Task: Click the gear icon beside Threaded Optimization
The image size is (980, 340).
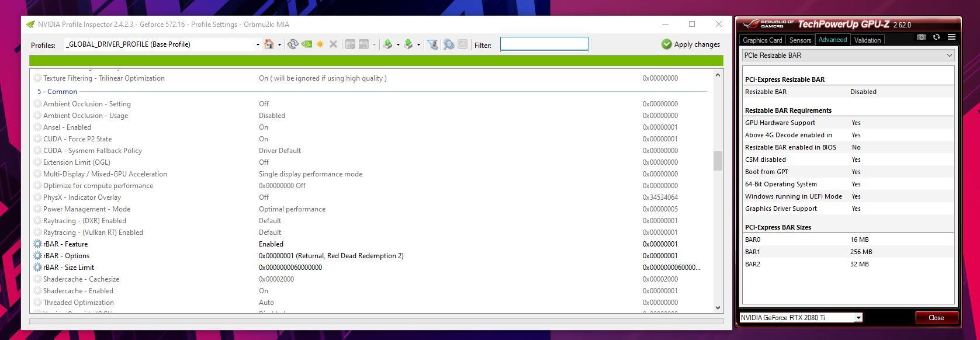Action: pyautogui.click(x=37, y=303)
